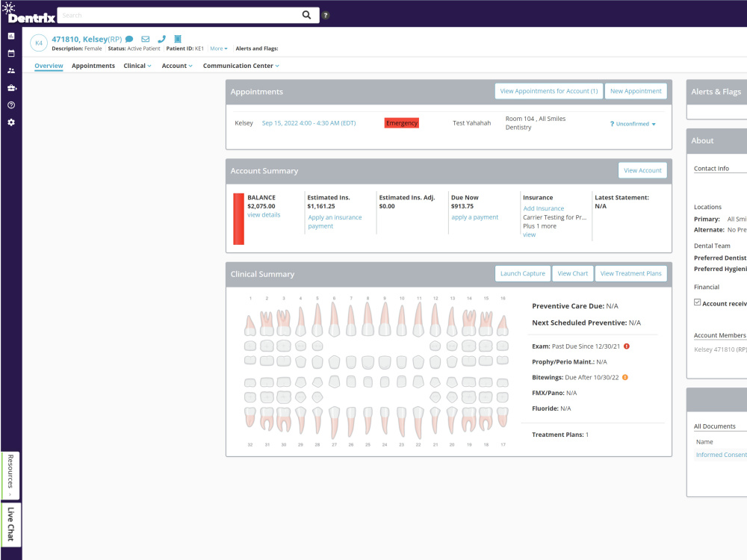Click the Dentrix logo
This screenshot has width=747, height=560.
[28, 13]
